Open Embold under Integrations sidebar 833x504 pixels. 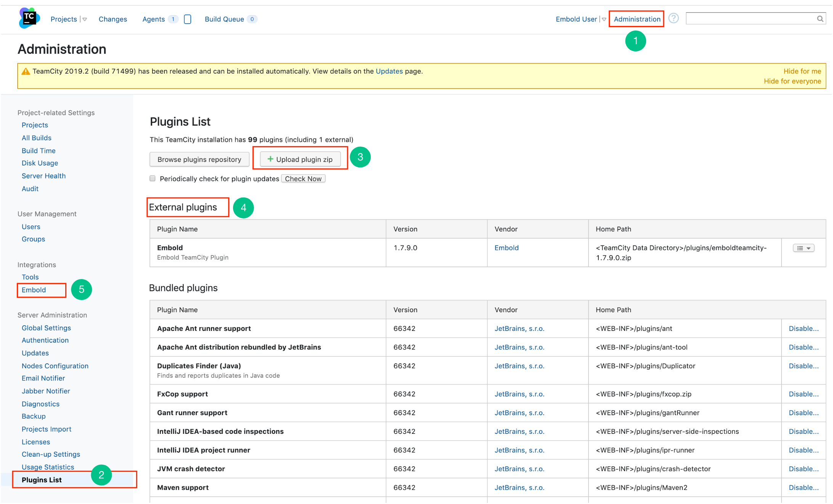tap(34, 290)
